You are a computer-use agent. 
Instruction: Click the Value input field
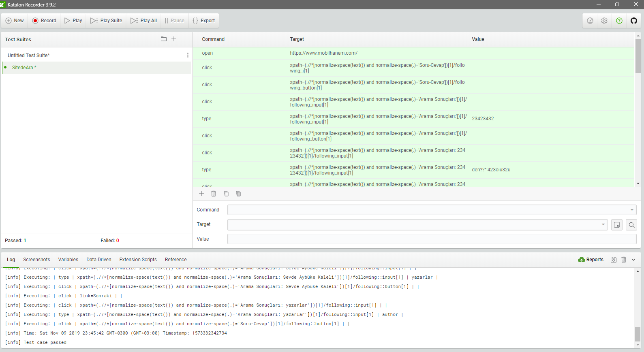(432, 239)
